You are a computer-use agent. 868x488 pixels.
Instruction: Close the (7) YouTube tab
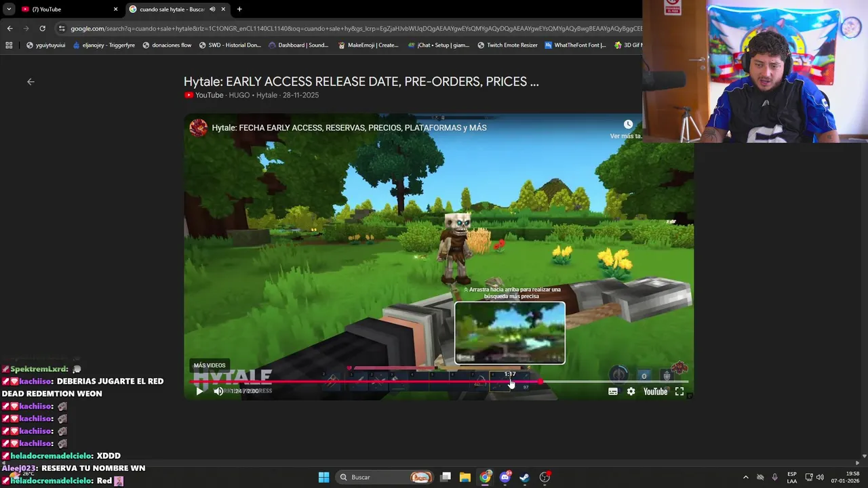tap(115, 9)
